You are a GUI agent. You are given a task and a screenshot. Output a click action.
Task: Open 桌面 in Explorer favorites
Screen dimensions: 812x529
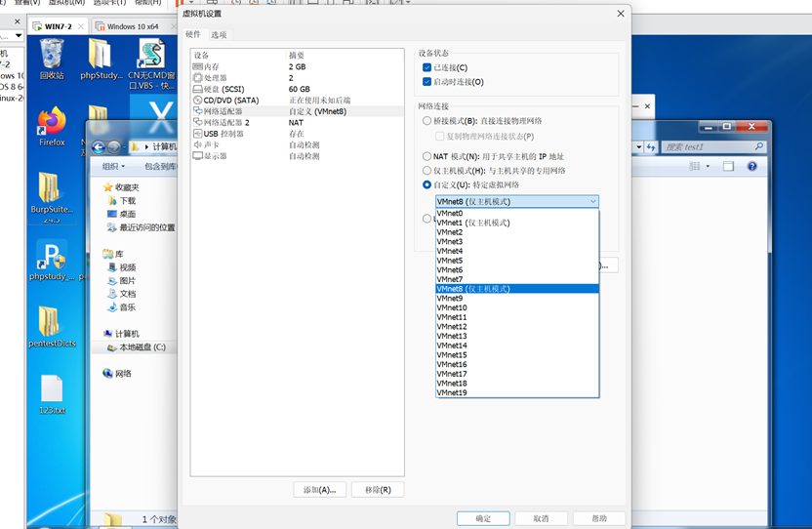pyautogui.click(x=122, y=214)
